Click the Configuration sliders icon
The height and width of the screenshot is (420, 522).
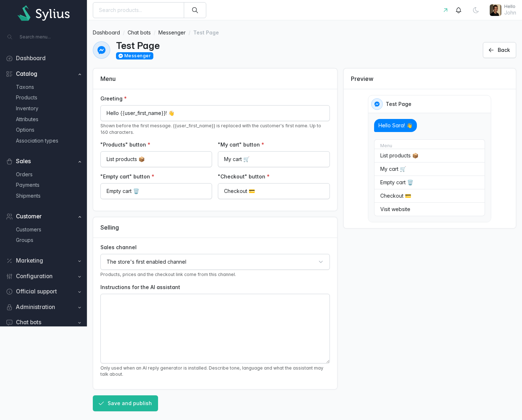(x=9, y=276)
